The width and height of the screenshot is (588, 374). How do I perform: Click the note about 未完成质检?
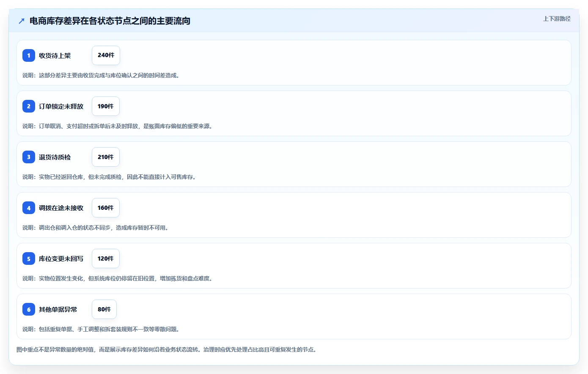110,177
